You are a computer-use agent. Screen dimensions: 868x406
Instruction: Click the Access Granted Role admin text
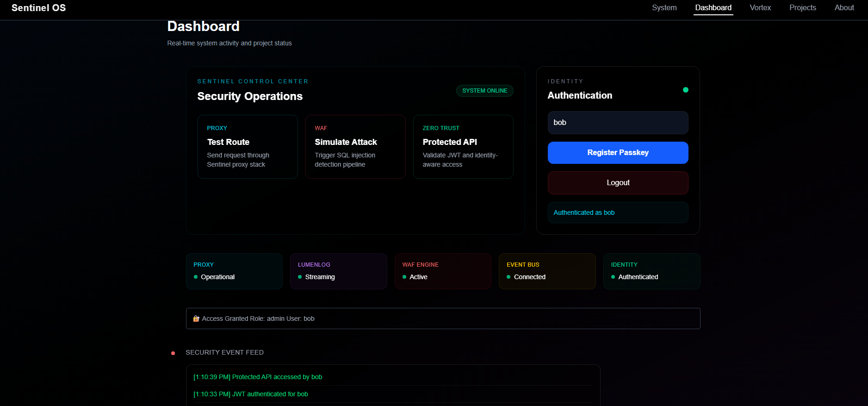coord(258,319)
